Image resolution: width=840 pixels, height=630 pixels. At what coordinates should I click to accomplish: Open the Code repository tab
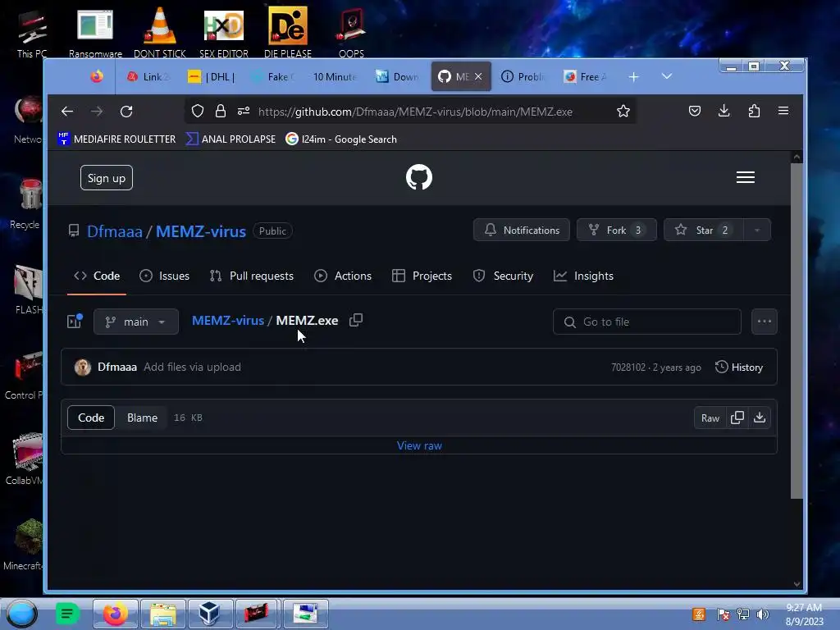[97, 276]
